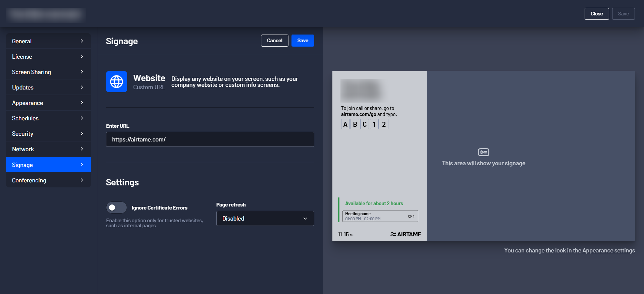Click the Website globe icon
Screen dimensions: 644x294
[116, 81]
